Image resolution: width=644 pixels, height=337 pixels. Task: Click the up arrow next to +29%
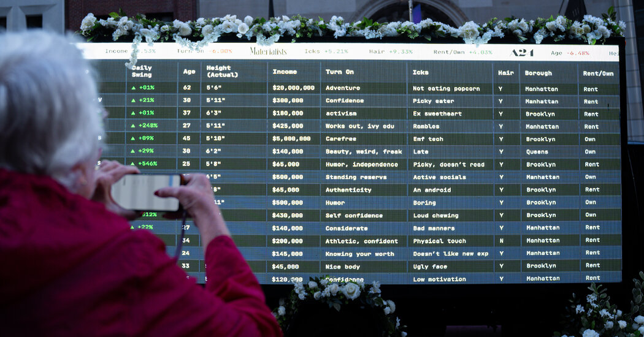coord(133,151)
